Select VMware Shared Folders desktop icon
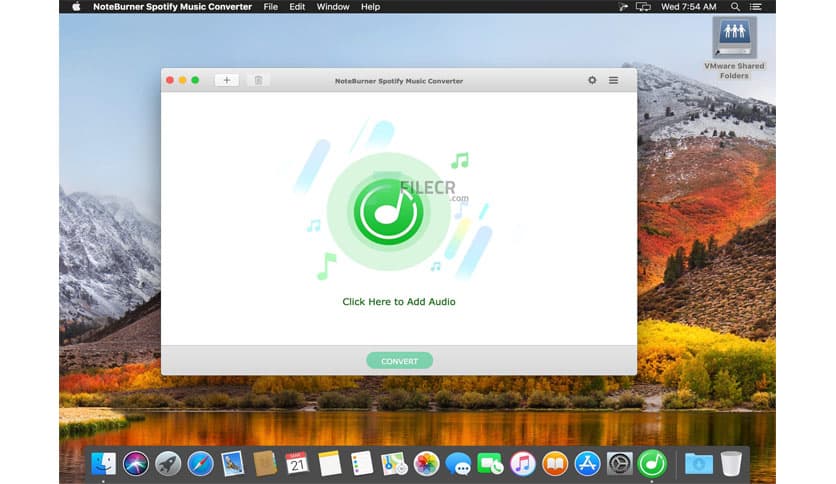The width and height of the screenshot is (836, 484). (x=734, y=49)
